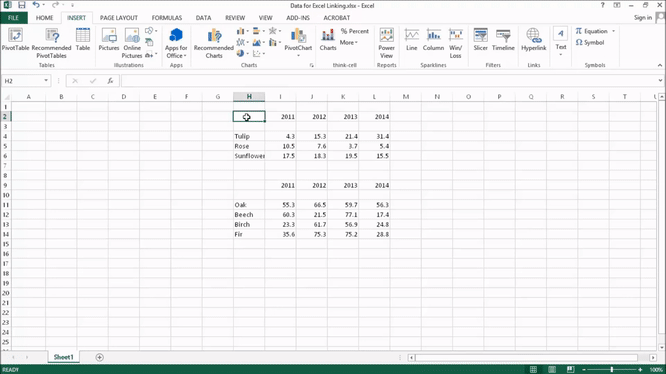Insert a Symbol character
The image size is (666, 374).
coord(590,42)
